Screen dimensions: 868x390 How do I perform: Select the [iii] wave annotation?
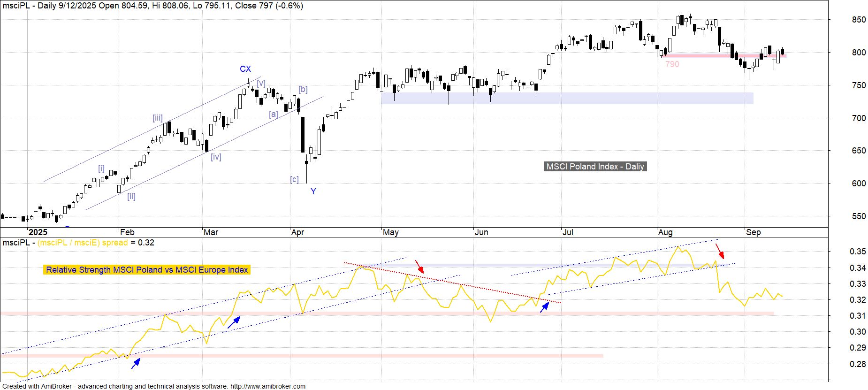click(158, 118)
